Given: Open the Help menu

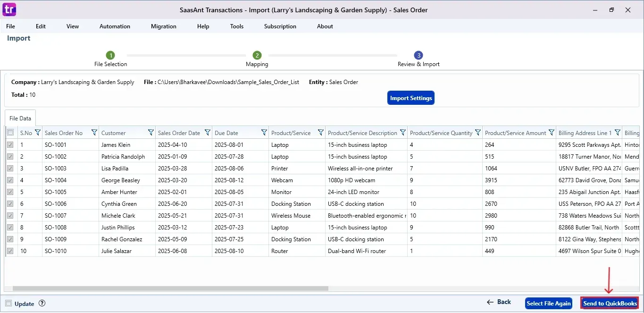Looking at the screenshot, I should point(203,26).
